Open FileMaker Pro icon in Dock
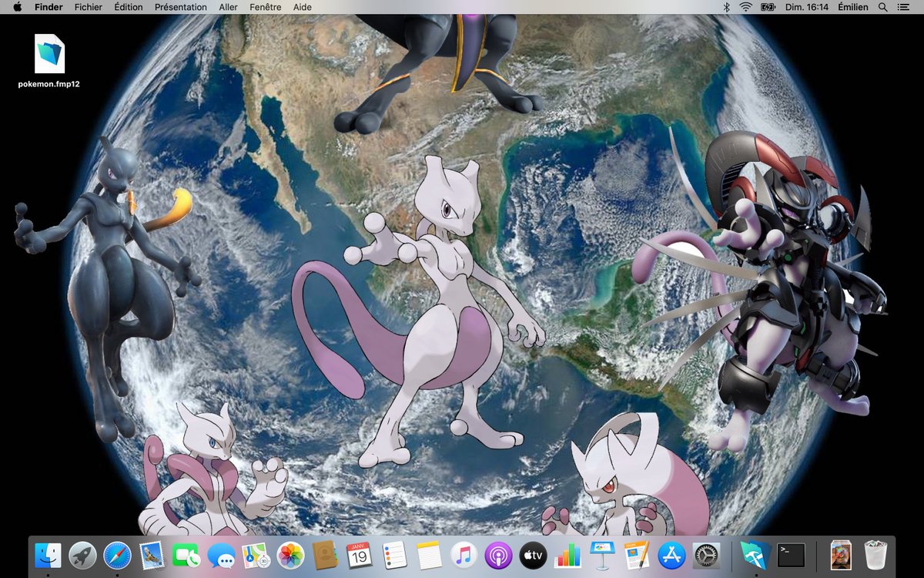Image resolution: width=924 pixels, height=578 pixels. click(x=755, y=555)
